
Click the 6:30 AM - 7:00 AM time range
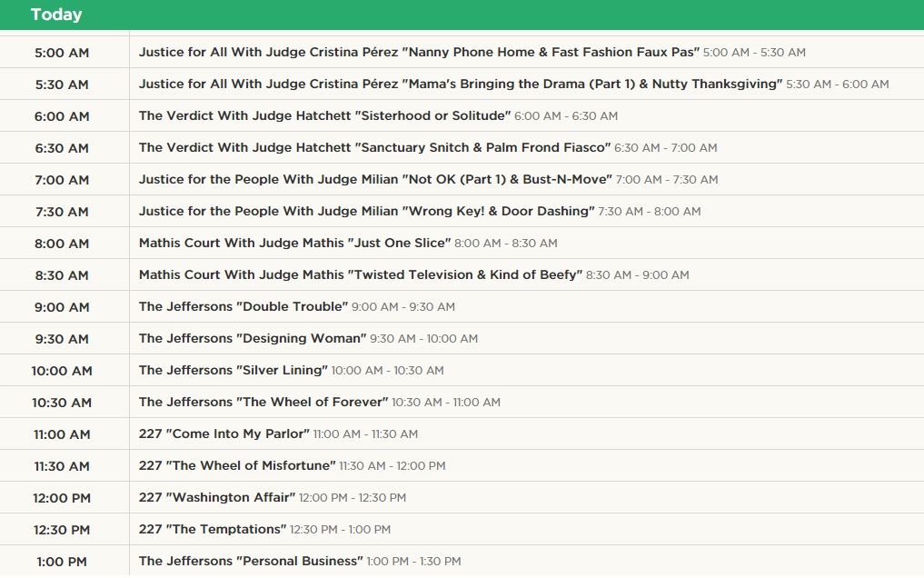[666, 148]
